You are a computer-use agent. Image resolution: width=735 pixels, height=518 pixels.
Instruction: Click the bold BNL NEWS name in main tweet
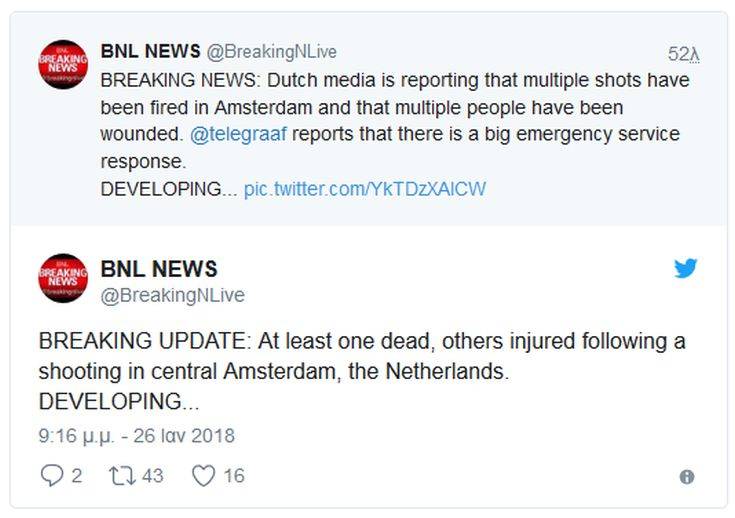[159, 268]
